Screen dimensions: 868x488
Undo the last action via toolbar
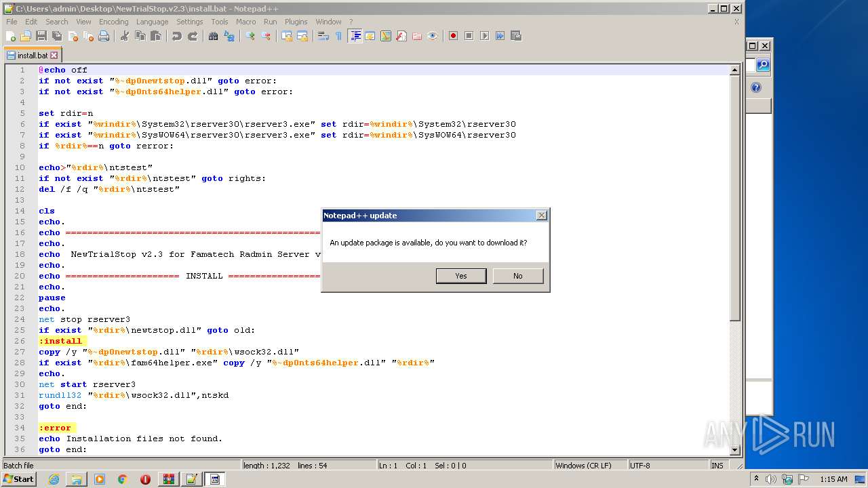(x=177, y=36)
